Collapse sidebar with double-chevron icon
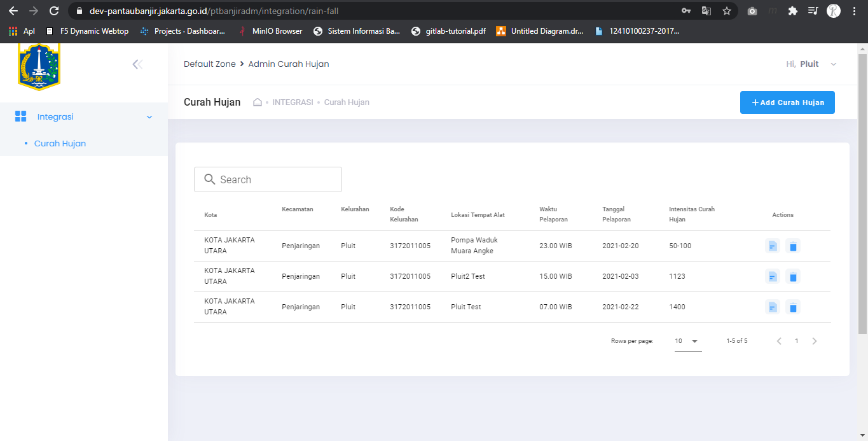 (137, 64)
